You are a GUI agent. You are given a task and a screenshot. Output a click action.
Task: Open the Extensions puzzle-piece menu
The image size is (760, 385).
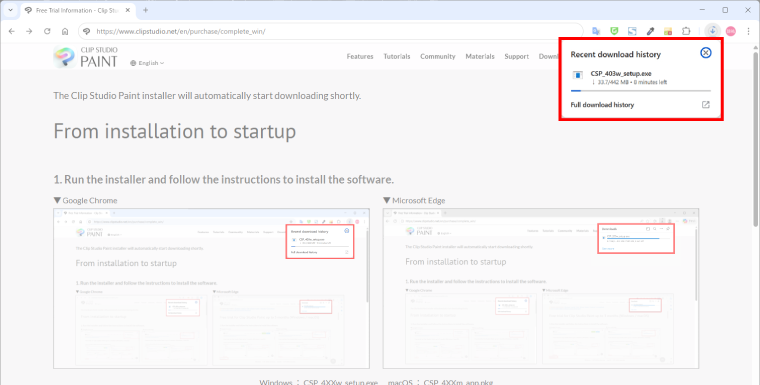click(x=686, y=31)
